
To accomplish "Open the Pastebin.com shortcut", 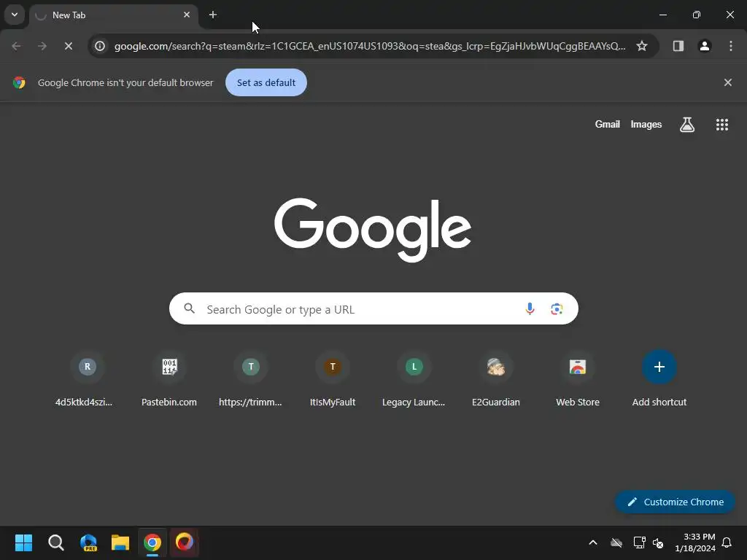I will 169,379.
